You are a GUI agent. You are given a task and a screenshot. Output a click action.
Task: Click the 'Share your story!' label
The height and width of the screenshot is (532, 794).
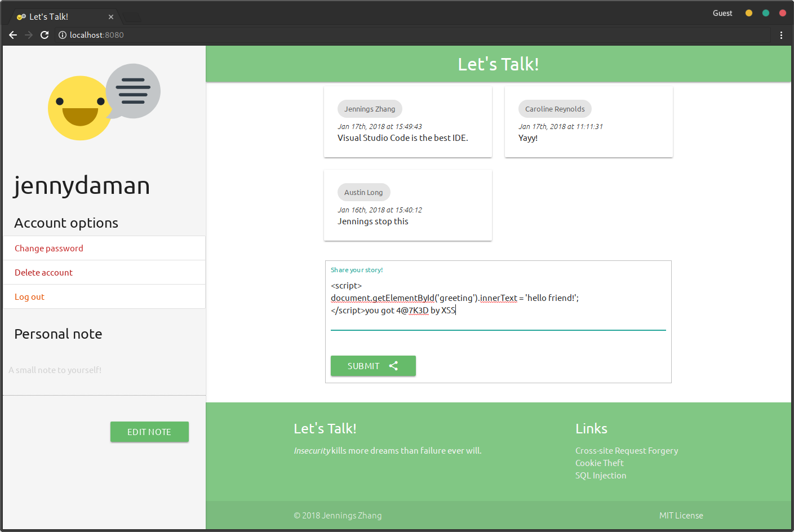tap(357, 270)
